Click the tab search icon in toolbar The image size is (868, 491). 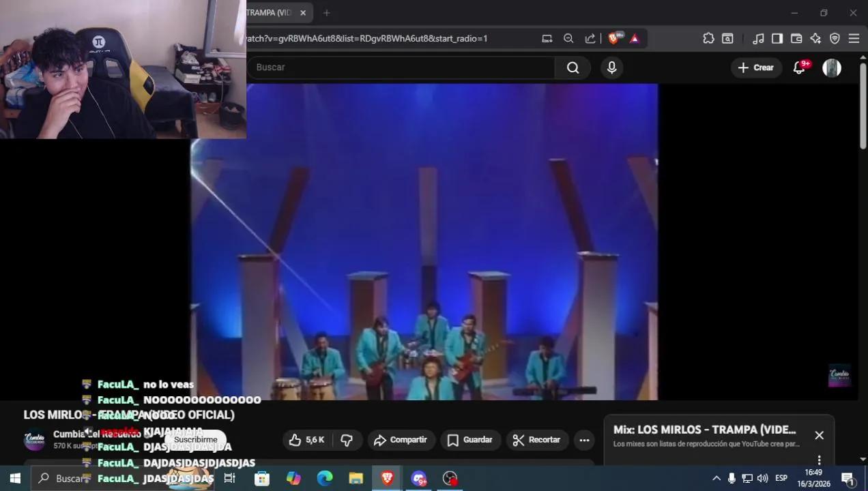[x=728, y=39]
